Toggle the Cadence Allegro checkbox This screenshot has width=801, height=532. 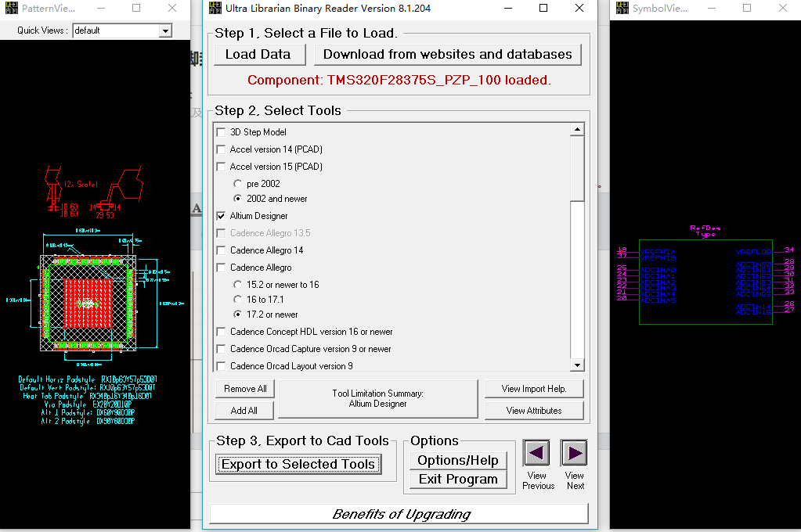tap(221, 268)
